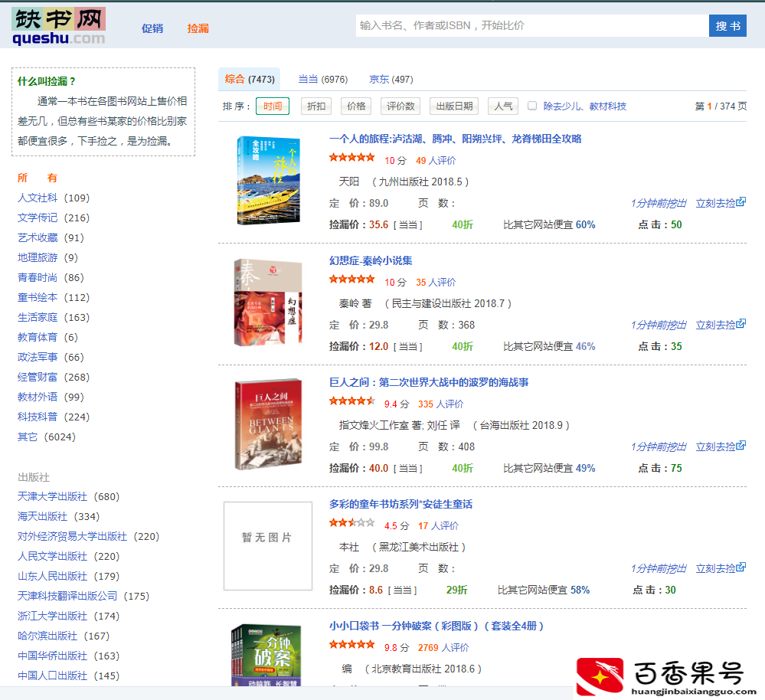Open the 促销 navigation link
Screen dimensions: 765x700
tap(152, 28)
